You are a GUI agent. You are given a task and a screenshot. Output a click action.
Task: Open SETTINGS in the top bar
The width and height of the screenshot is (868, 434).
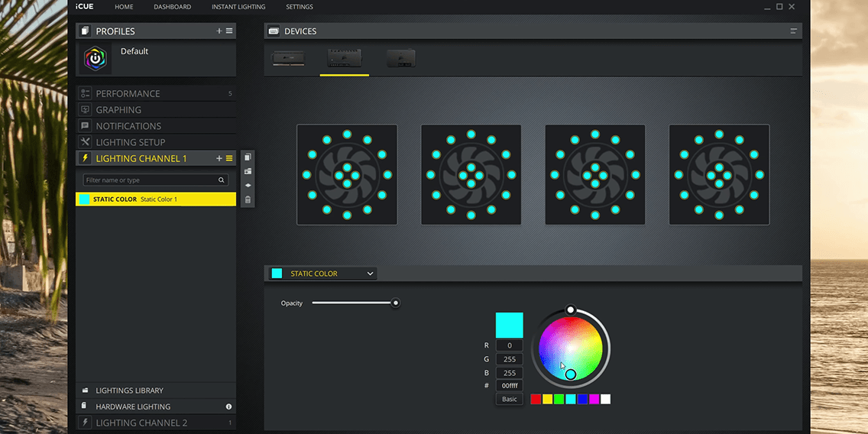point(300,7)
